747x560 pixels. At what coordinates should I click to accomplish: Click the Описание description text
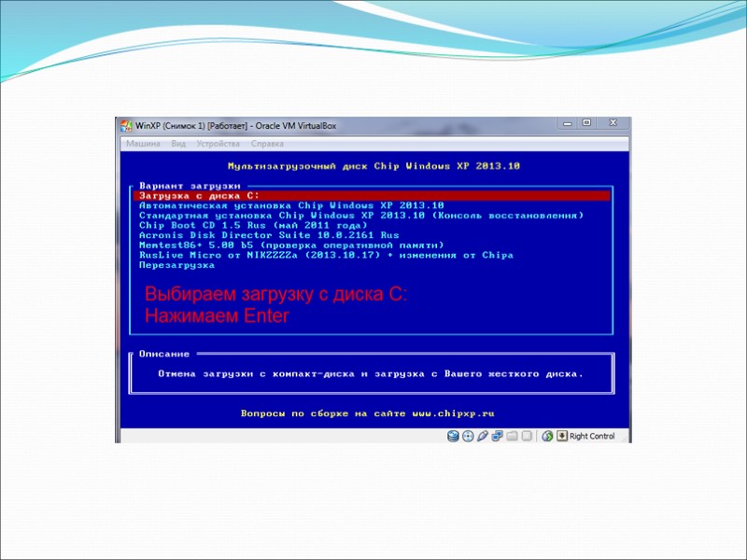click(x=371, y=374)
